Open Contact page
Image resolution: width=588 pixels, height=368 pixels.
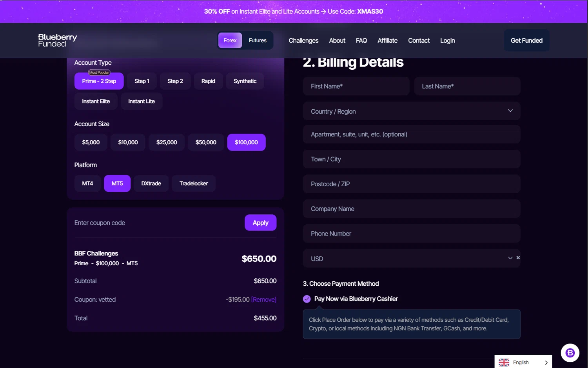point(419,40)
